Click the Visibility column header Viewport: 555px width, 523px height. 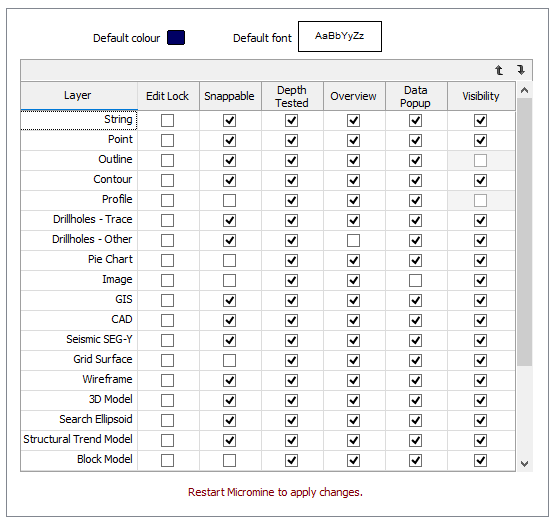click(481, 96)
